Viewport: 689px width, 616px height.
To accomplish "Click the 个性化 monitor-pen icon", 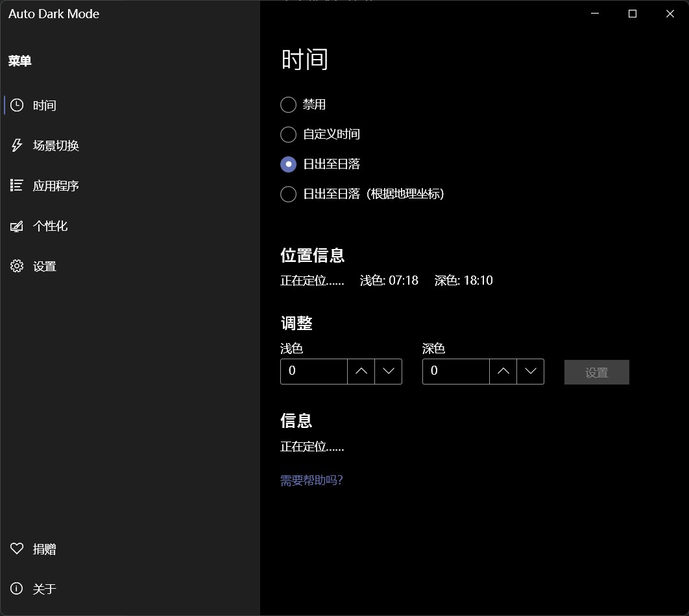I will pyautogui.click(x=17, y=226).
